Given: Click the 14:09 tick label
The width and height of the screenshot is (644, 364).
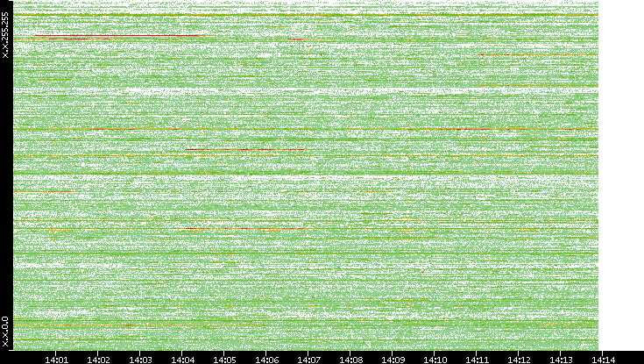Looking at the screenshot, I should point(393,360).
